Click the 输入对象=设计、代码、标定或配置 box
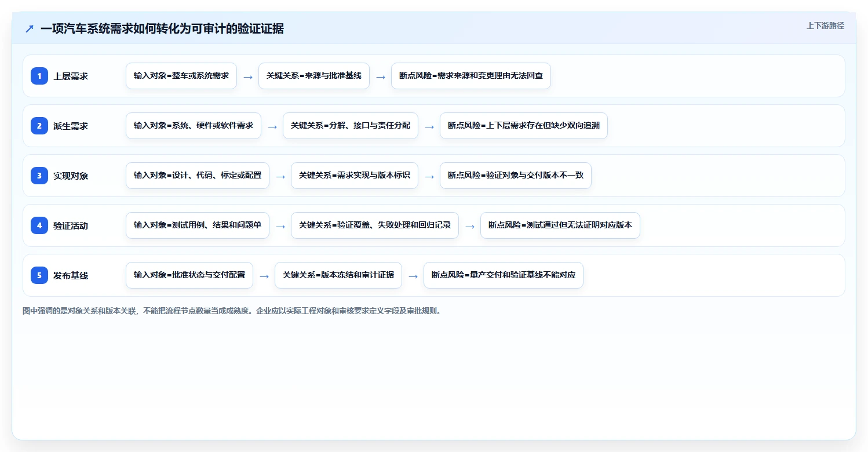Image resolution: width=868 pixels, height=452 pixels. (198, 176)
